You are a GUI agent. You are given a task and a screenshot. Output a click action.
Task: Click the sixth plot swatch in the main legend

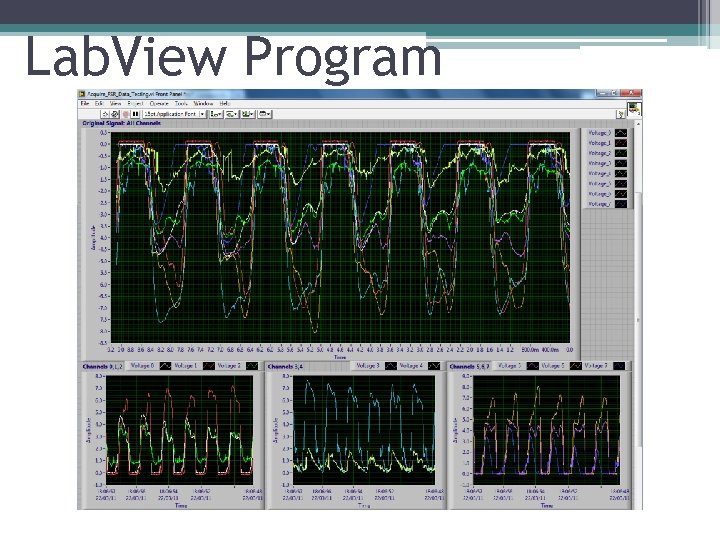click(x=621, y=183)
